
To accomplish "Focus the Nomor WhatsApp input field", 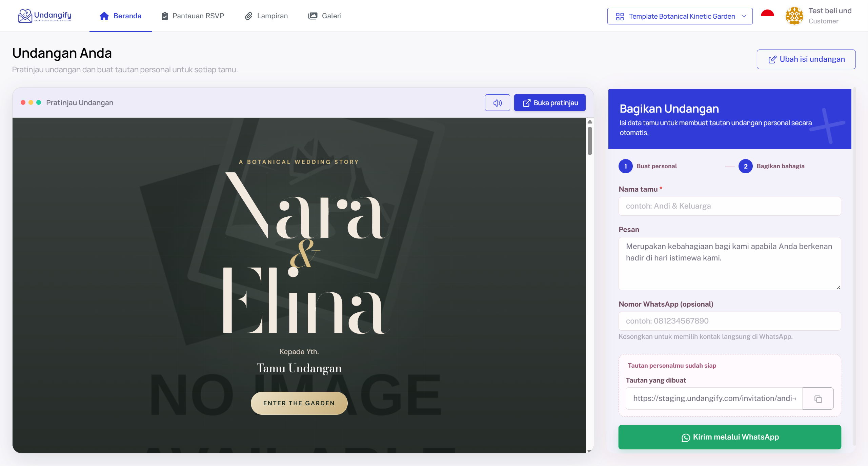I will pos(729,321).
